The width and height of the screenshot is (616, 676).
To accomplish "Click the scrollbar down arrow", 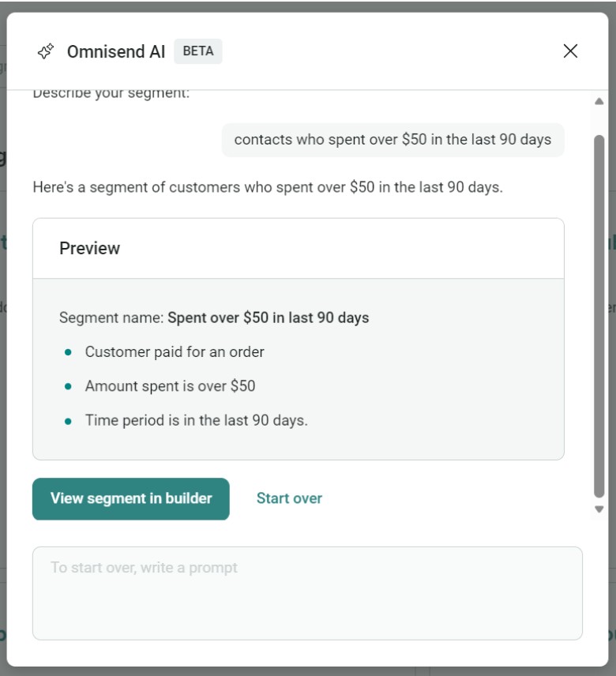I will 599,510.
